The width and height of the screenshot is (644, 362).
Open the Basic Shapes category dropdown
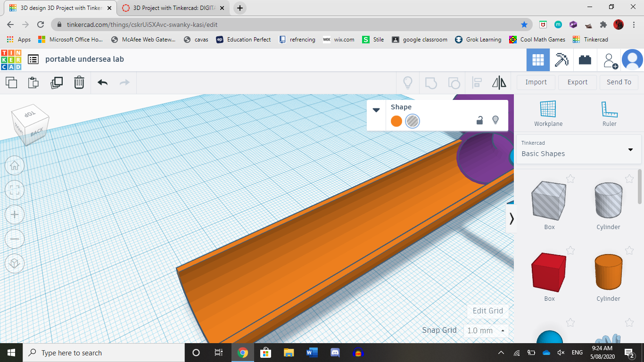[578, 149]
